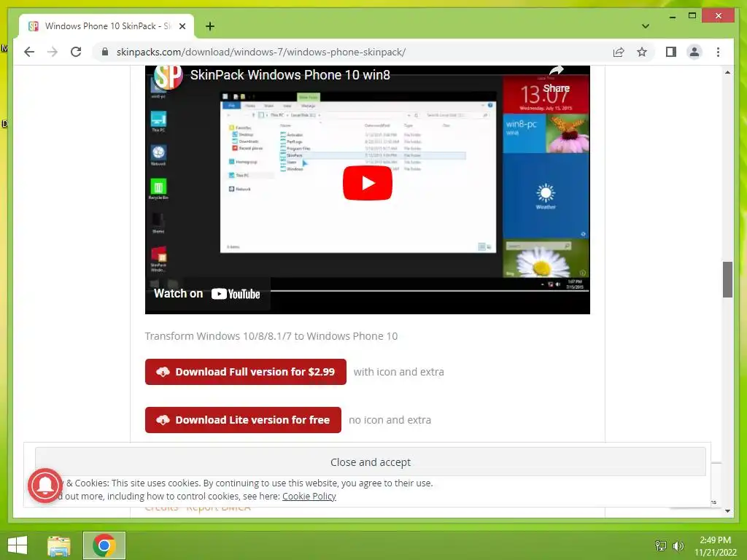Click Download Full version for $2.99

(x=245, y=372)
